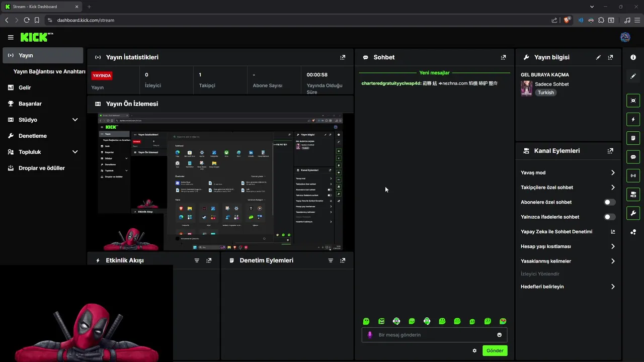Image resolution: width=644 pixels, height=362 pixels.
Task: Enable Abonelere özel sohbet toggle
Action: (x=609, y=202)
